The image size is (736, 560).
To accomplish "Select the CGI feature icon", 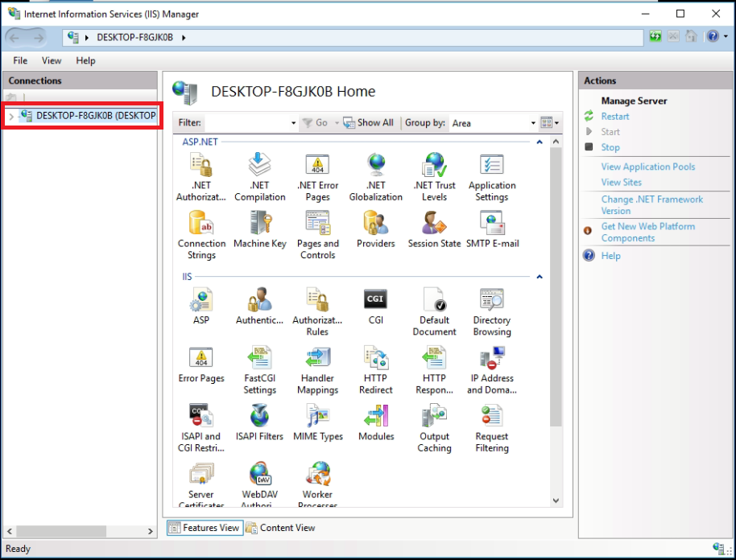I will coord(376,307).
